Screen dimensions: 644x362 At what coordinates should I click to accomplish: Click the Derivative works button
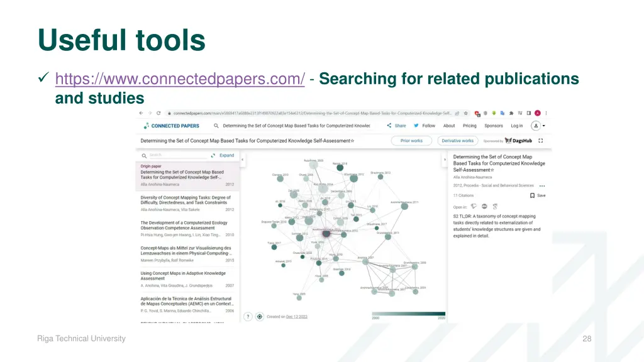click(x=458, y=141)
